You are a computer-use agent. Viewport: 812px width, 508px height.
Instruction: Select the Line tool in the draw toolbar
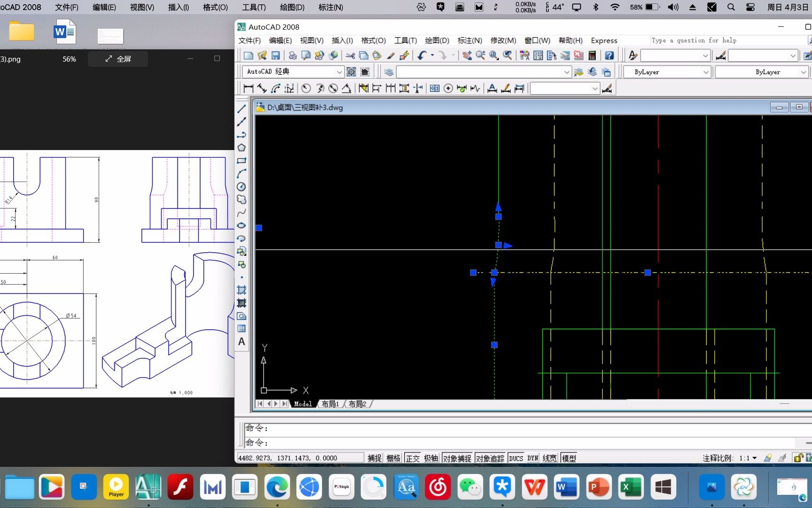click(x=242, y=109)
